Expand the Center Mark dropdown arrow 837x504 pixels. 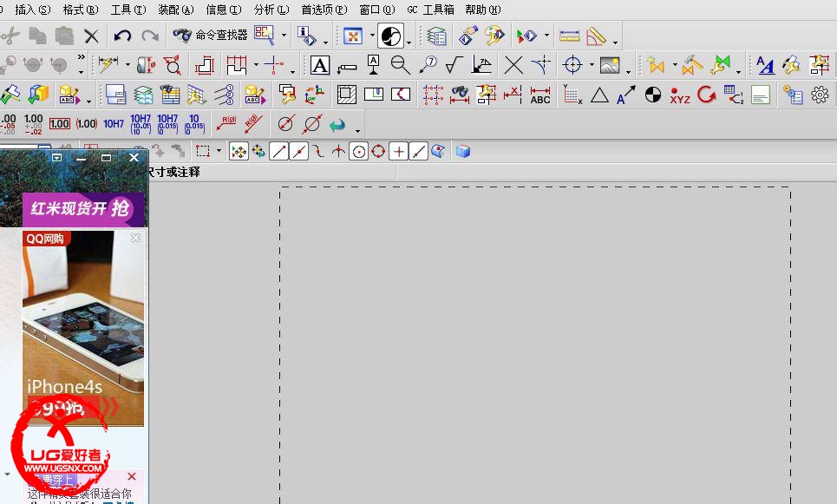(x=592, y=65)
